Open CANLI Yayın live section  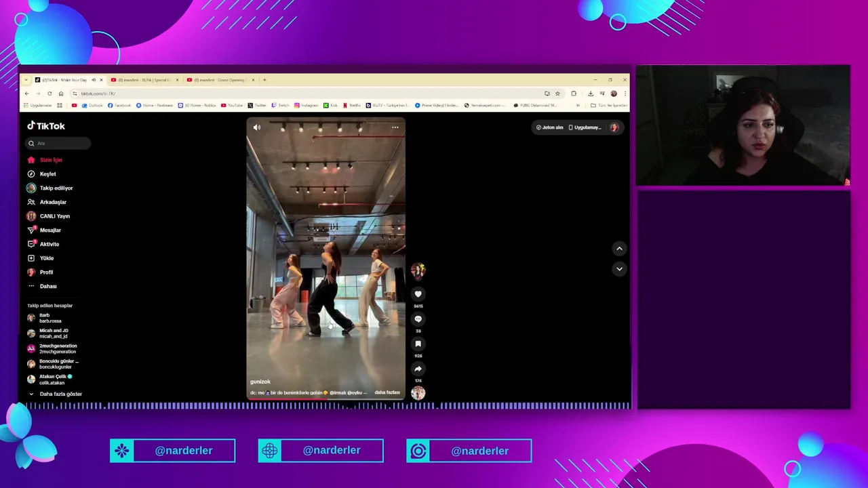(x=48, y=216)
